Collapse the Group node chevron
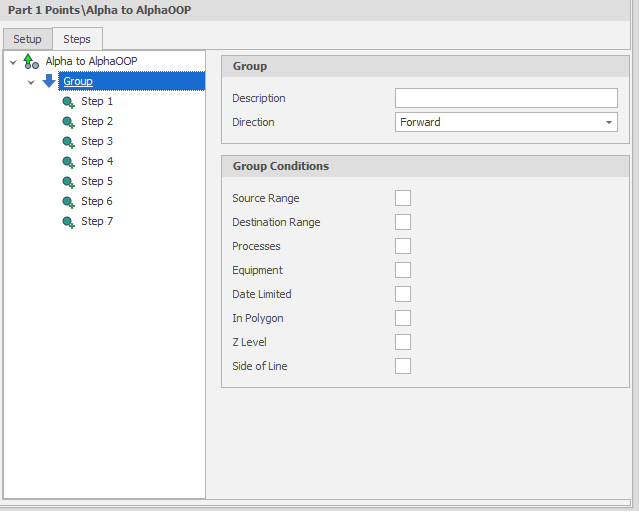The image size is (639, 512). 31,82
